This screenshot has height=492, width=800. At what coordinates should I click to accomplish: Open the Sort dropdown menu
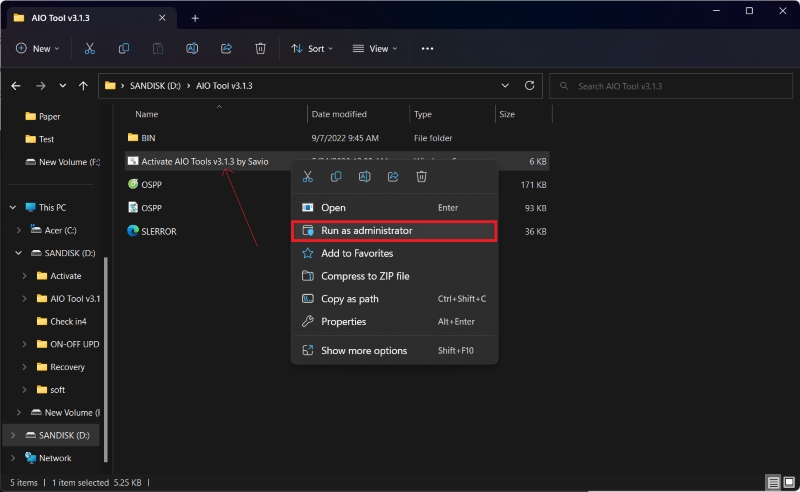(x=313, y=48)
